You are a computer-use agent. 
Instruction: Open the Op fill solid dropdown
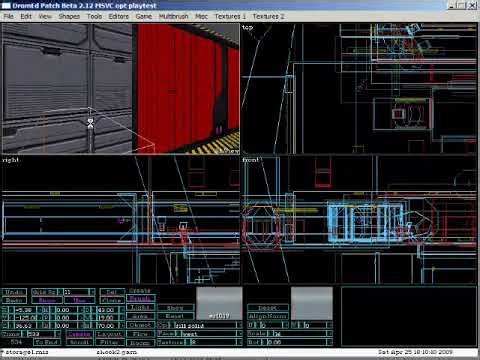click(x=200, y=325)
